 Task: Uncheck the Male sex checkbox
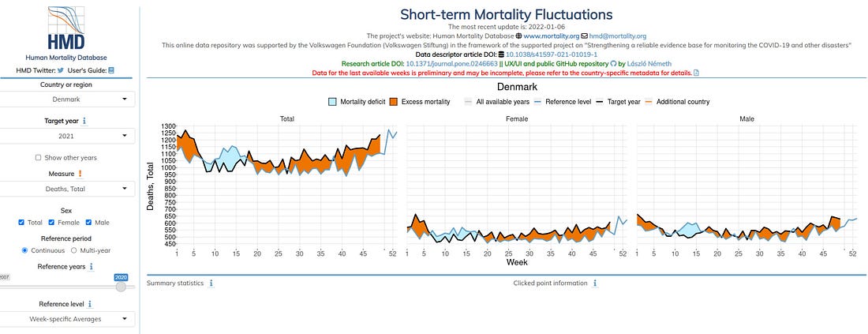pyautogui.click(x=88, y=223)
